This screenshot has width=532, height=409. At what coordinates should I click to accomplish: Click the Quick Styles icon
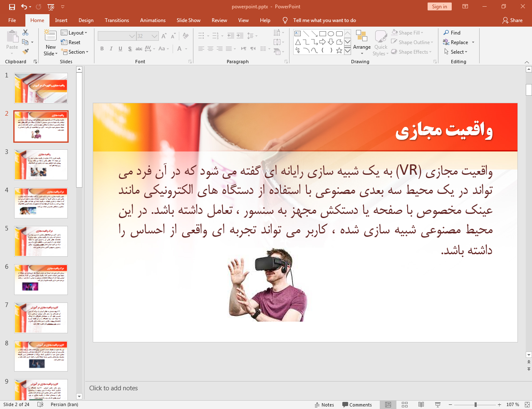tap(381, 36)
